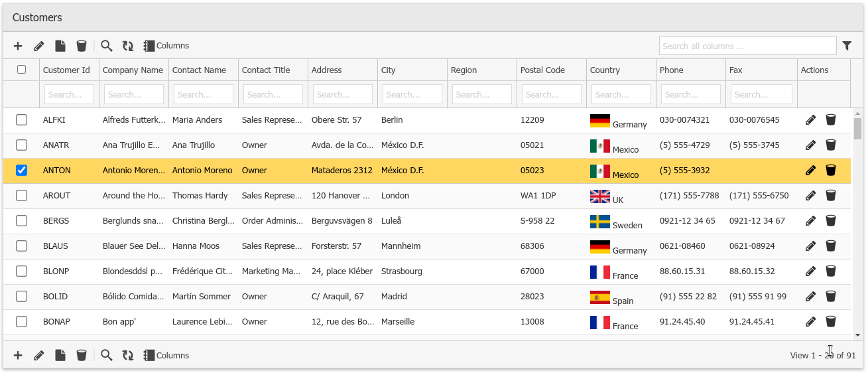
Task: Open the search magnifier in top toolbar
Action: (107, 46)
